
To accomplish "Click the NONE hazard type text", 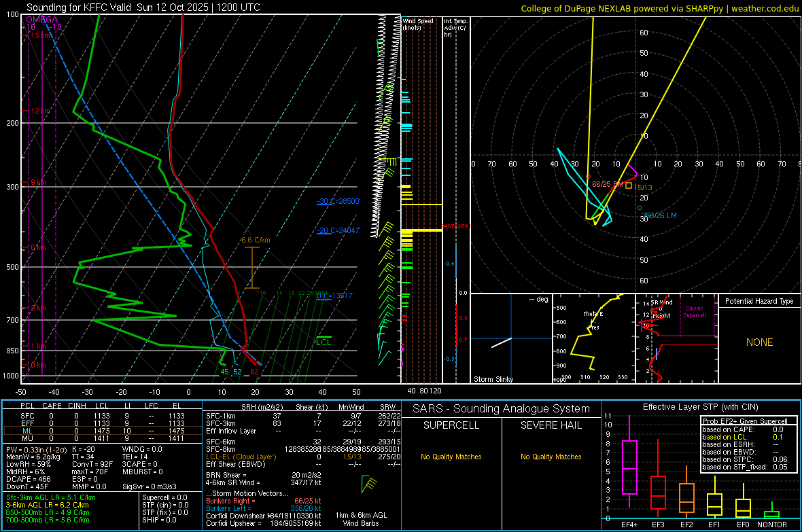I will point(760,342).
